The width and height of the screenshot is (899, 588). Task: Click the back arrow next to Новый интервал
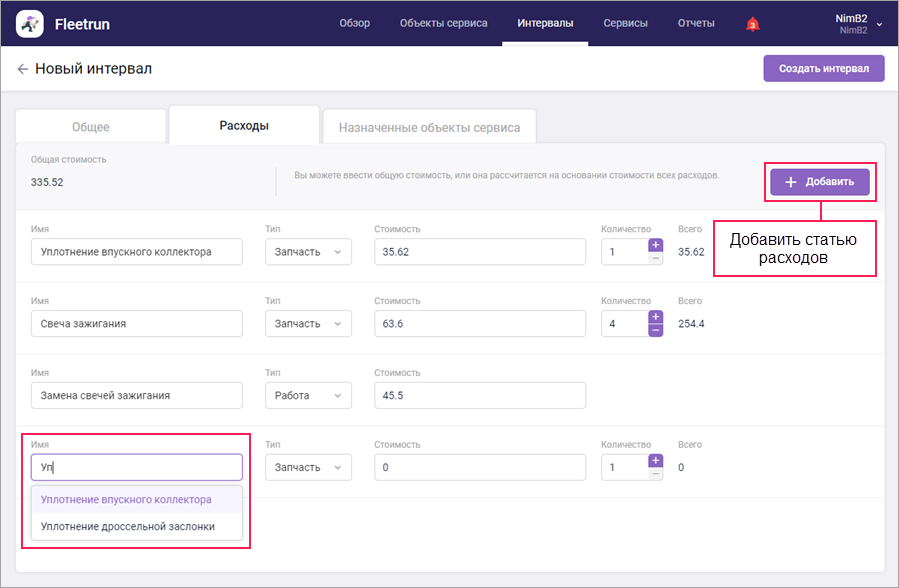(22, 69)
